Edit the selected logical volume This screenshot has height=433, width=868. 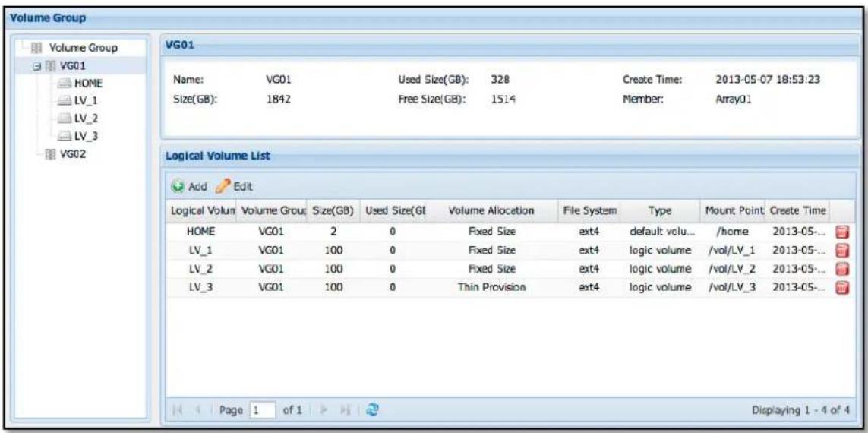click(235, 187)
